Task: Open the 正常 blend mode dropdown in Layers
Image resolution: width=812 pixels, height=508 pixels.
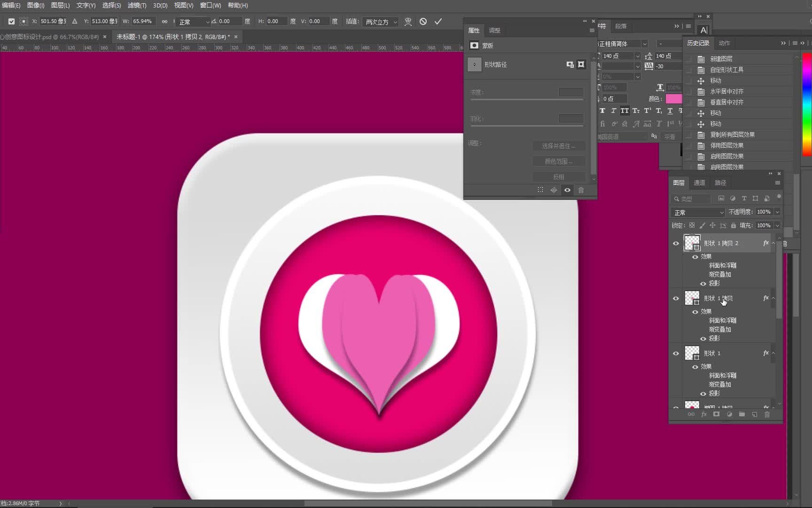Action: [x=698, y=213]
